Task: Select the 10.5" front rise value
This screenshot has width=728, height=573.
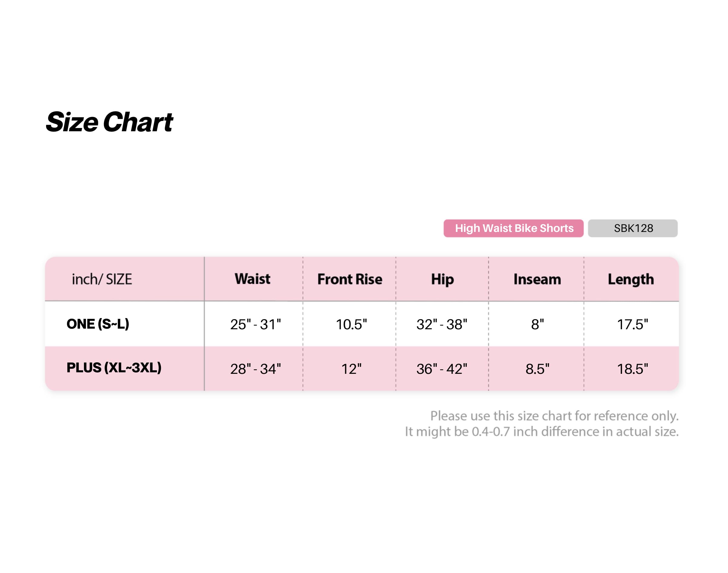Action: (x=351, y=324)
